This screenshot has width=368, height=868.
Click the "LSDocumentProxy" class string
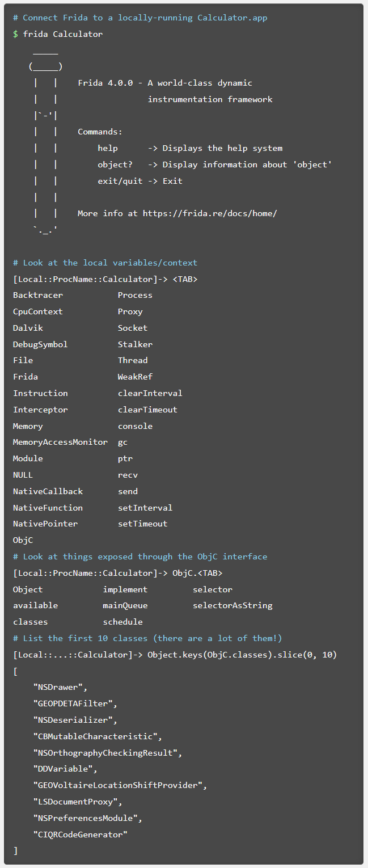point(77,802)
